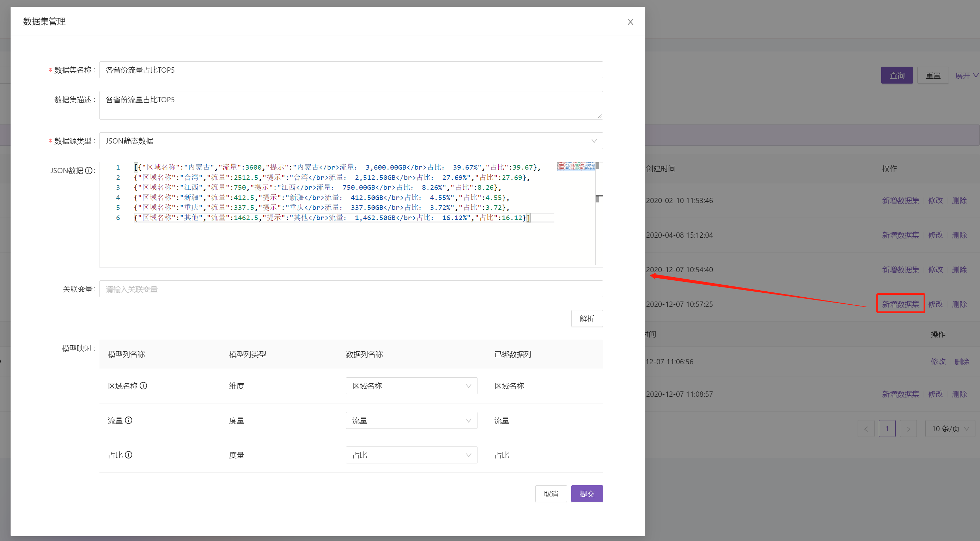Image resolution: width=980 pixels, height=541 pixels.
Task: Go to next page with right arrow
Action: pyautogui.click(x=908, y=429)
